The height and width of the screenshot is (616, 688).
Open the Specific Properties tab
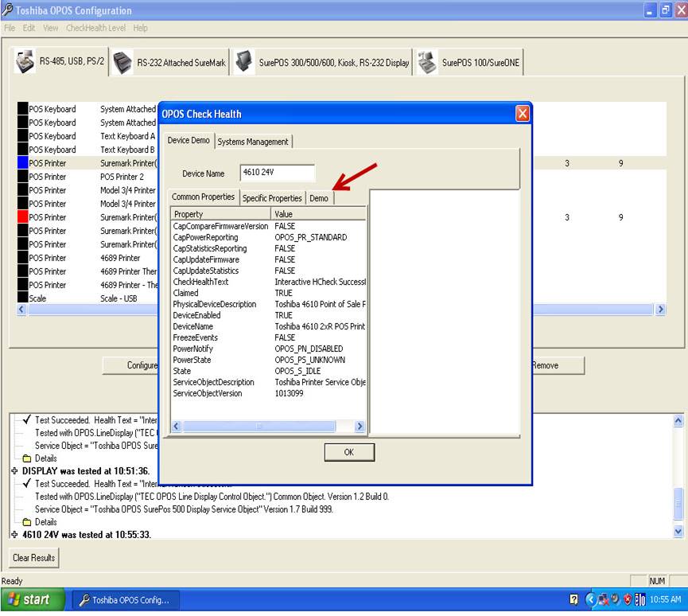(272, 198)
